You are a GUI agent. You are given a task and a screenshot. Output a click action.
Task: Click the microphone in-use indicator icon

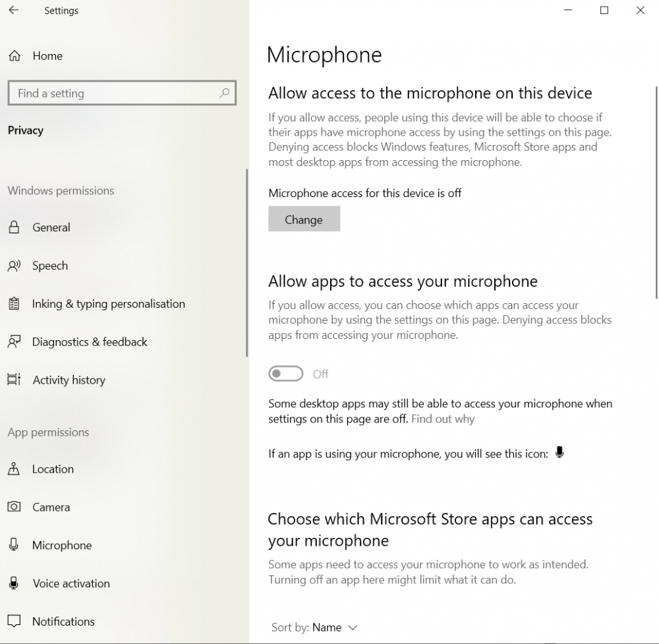559,453
